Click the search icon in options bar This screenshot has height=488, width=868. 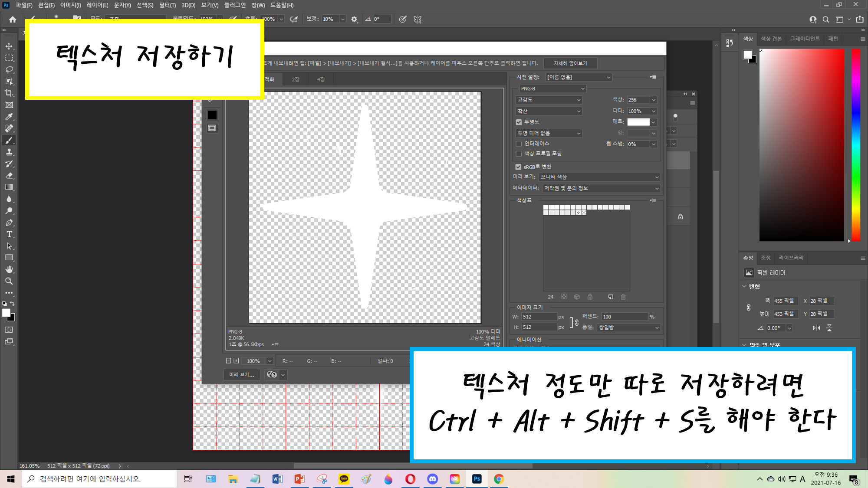[x=826, y=19]
